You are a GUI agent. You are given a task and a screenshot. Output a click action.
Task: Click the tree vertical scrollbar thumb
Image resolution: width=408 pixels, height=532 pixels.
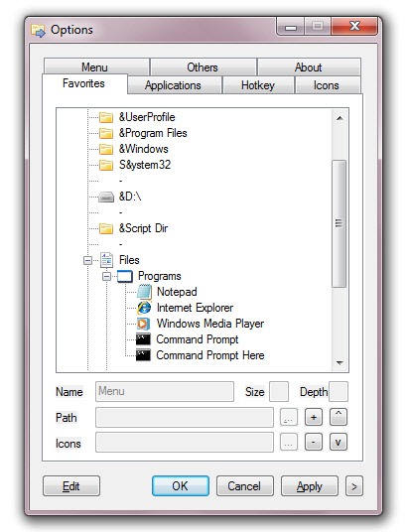pos(340,224)
